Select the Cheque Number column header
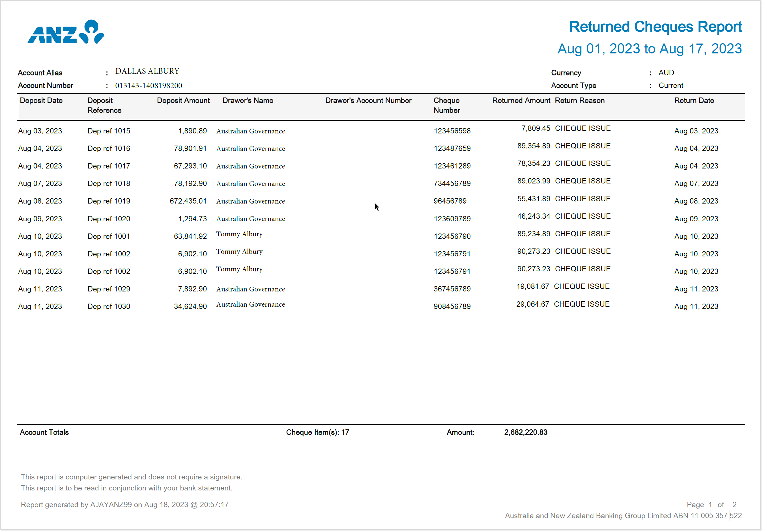763x532 pixels. point(446,105)
